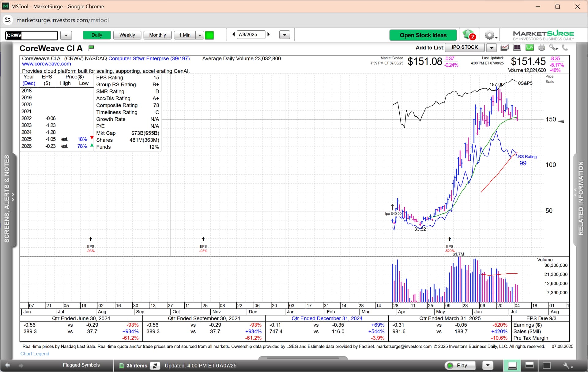The height and width of the screenshot is (372, 588).
Task: Open Chart Legend link
Action: [x=35, y=354]
